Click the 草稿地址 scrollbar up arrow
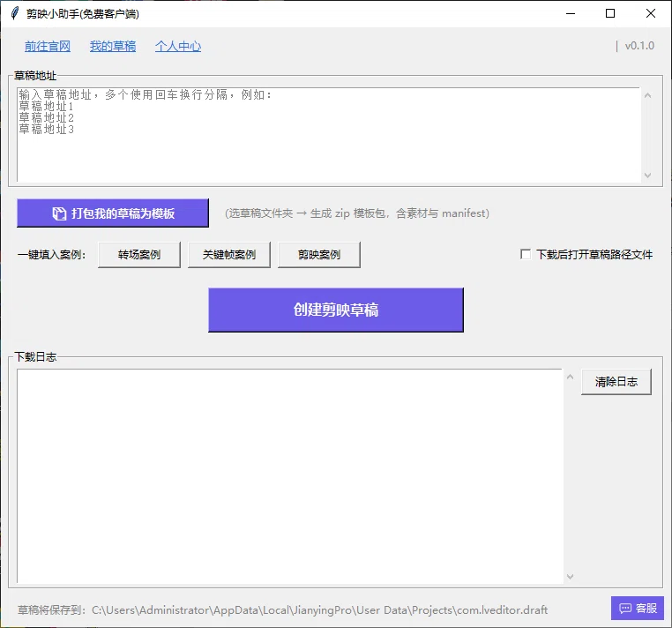The image size is (672, 628). click(647, 95)
